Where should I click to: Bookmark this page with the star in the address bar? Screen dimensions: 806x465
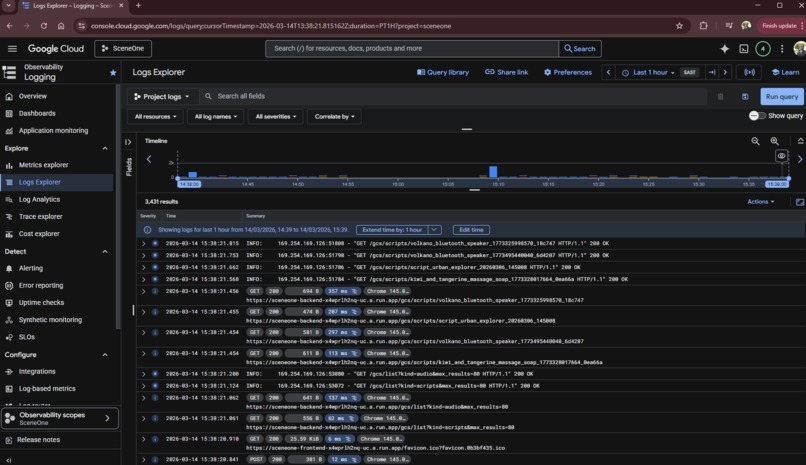[679, 26]
